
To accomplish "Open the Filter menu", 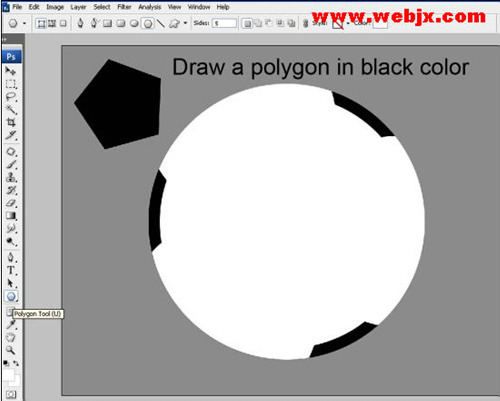I will [x=124, y=7].
